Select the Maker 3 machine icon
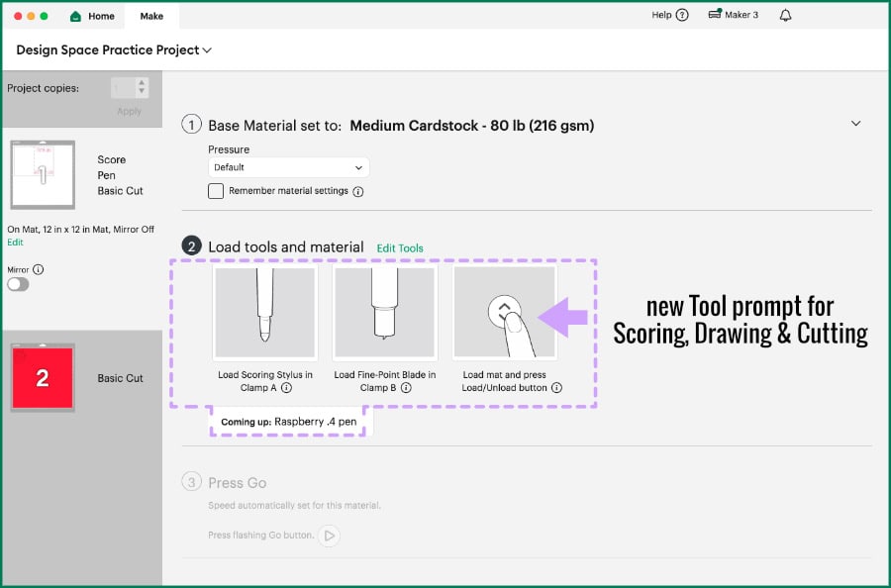Image resolution: width=891 pixels, height=588 pixels. point(715,14)
